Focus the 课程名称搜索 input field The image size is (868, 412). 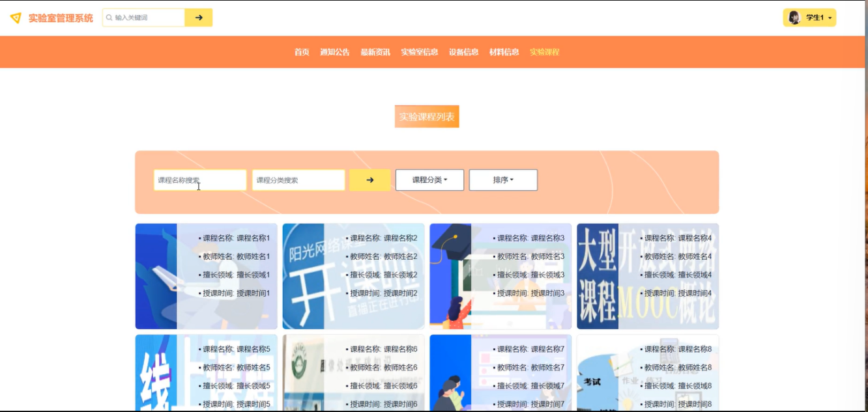pyautogui.click(x=200, y=180)
